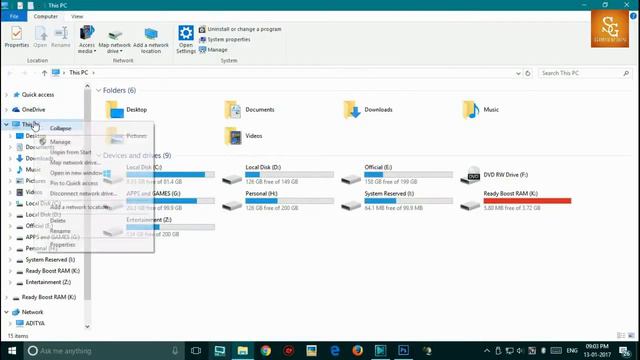Switch to large icons view button
Screen dimensions: 640x360
pos(631,336)
